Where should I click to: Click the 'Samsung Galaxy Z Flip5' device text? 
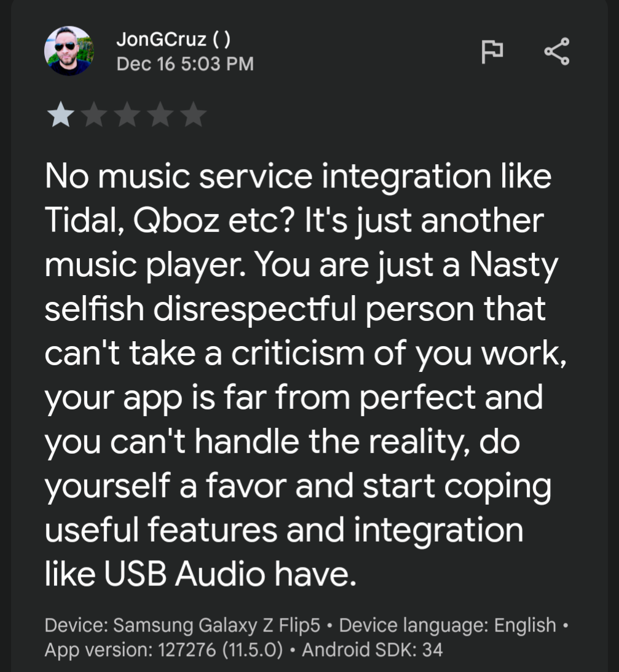216,625
